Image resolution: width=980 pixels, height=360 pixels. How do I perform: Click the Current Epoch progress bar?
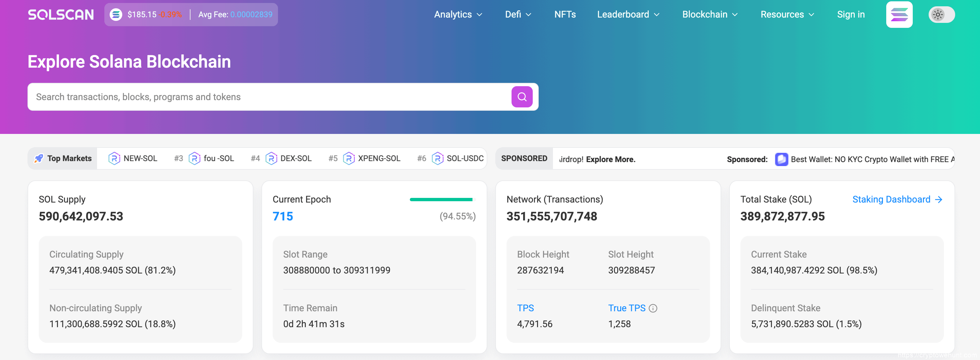pyautogui.click(x=442, y=200)
